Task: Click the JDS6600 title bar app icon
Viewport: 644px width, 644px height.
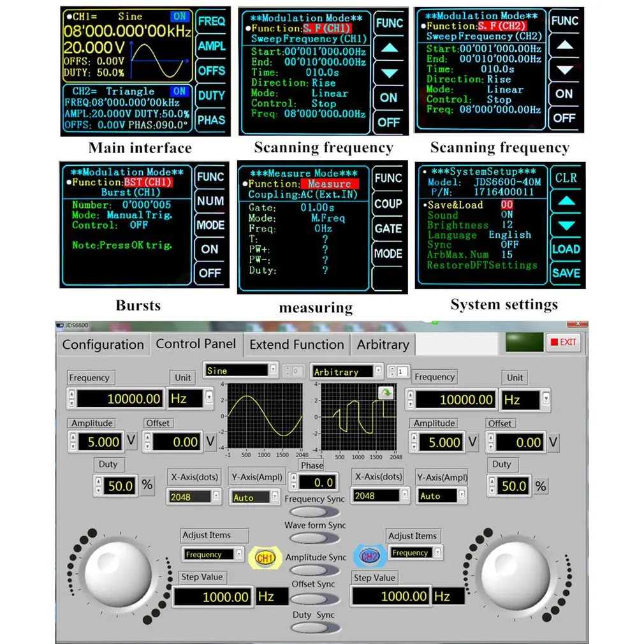Action: tap(60, 325)
